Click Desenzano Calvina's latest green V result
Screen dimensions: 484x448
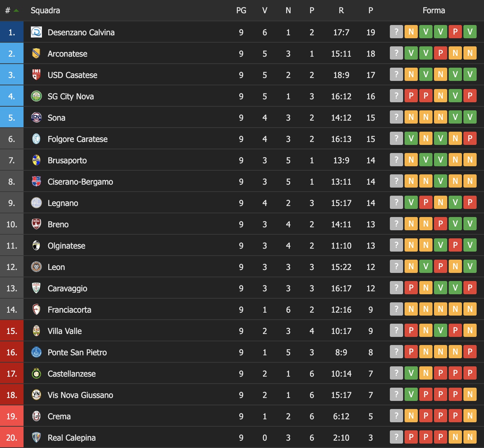pos(470,32)
